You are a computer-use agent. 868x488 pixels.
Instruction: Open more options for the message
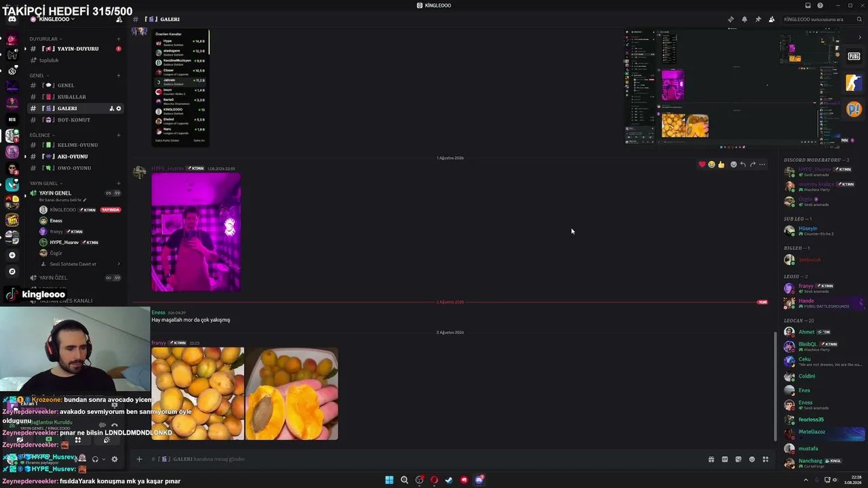(762, 164)
